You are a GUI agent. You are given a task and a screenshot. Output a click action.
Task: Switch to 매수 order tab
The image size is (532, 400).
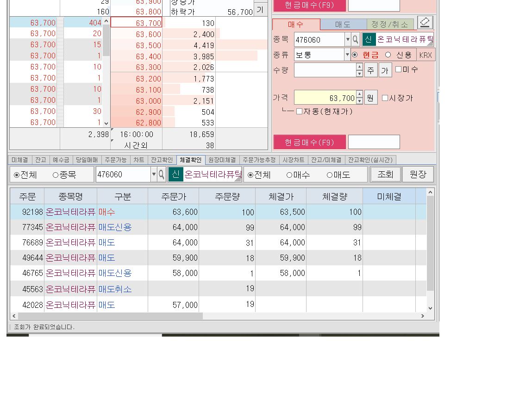296,25
